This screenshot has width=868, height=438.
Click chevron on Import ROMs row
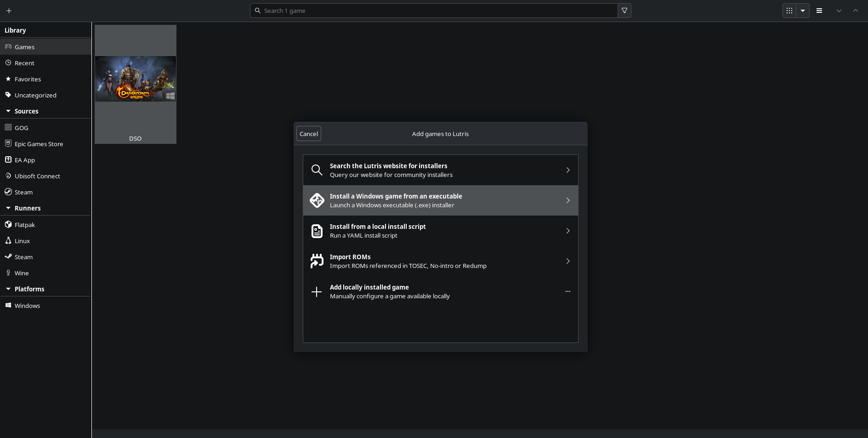click(568, 261)
